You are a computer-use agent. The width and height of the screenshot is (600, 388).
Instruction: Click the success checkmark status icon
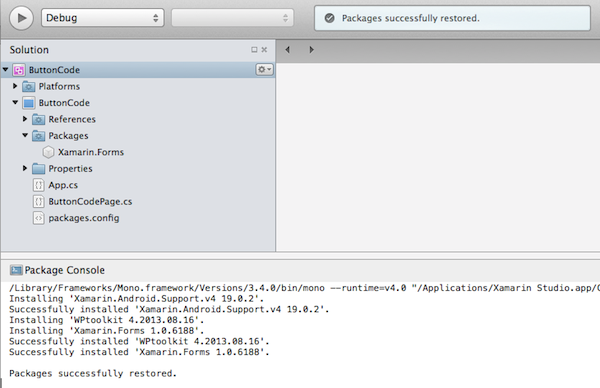(x=329, y=18)
